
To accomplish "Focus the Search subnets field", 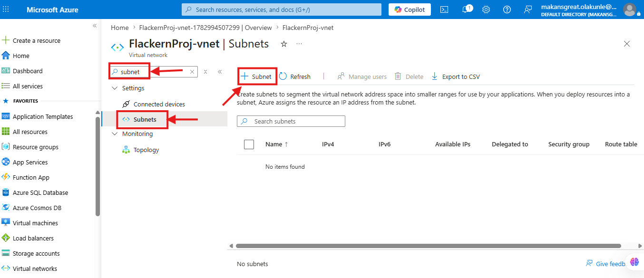I will [291, 121].
